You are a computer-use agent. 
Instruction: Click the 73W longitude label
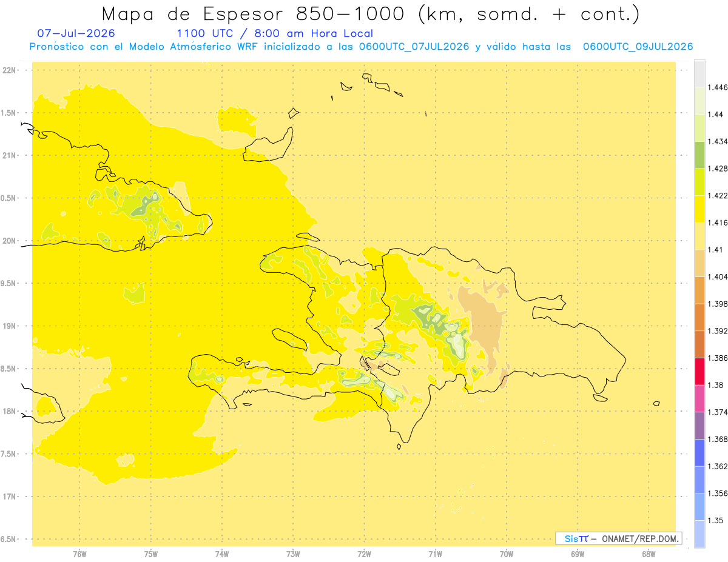click(293, 554)
